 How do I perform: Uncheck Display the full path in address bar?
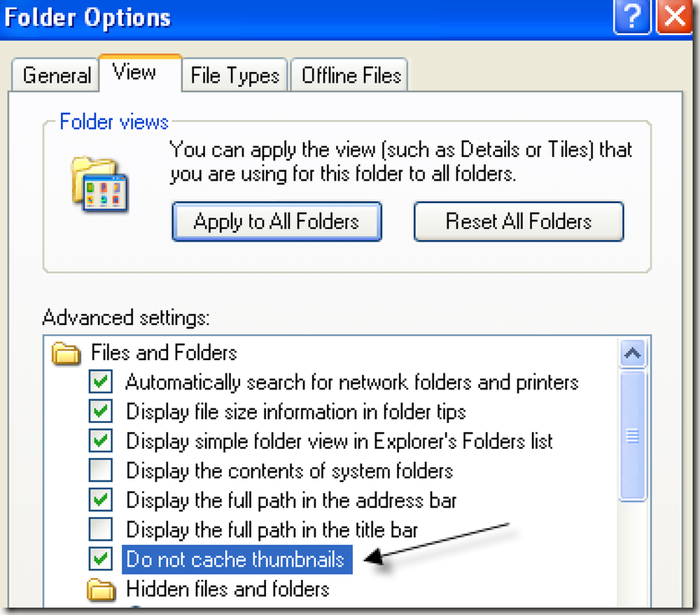click(x=100, y=499)
